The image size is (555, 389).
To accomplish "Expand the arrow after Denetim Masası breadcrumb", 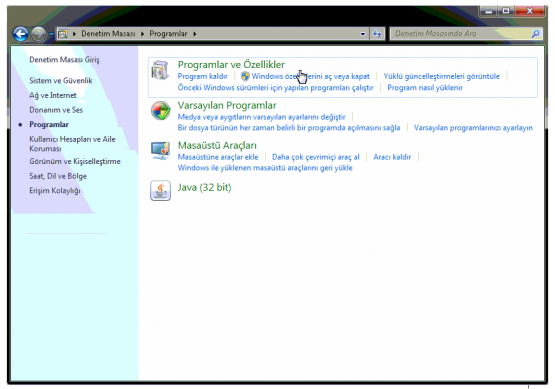I will (x=142, y=34).
